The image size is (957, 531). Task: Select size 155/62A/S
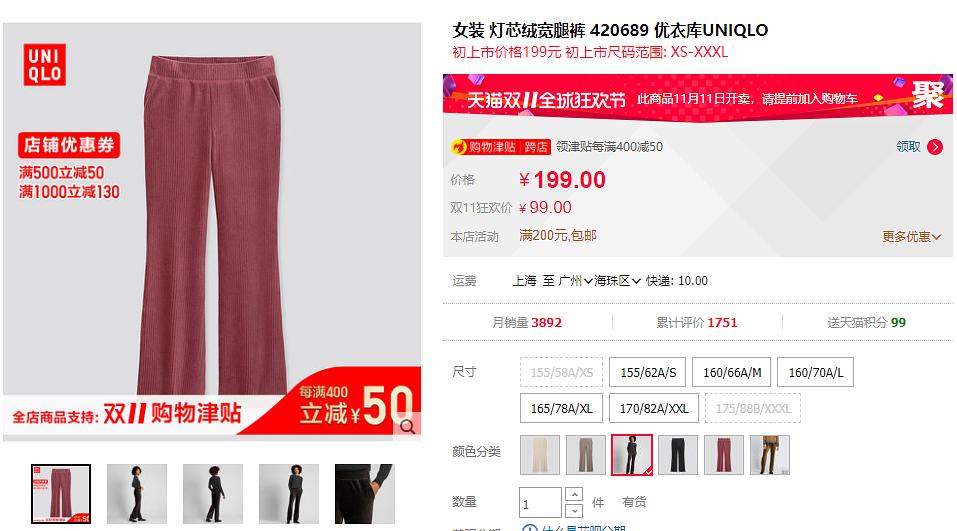click(648, 372)
